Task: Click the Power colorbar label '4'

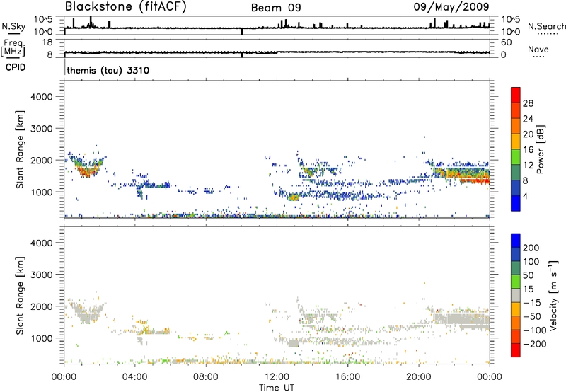Action: point(525,196)
